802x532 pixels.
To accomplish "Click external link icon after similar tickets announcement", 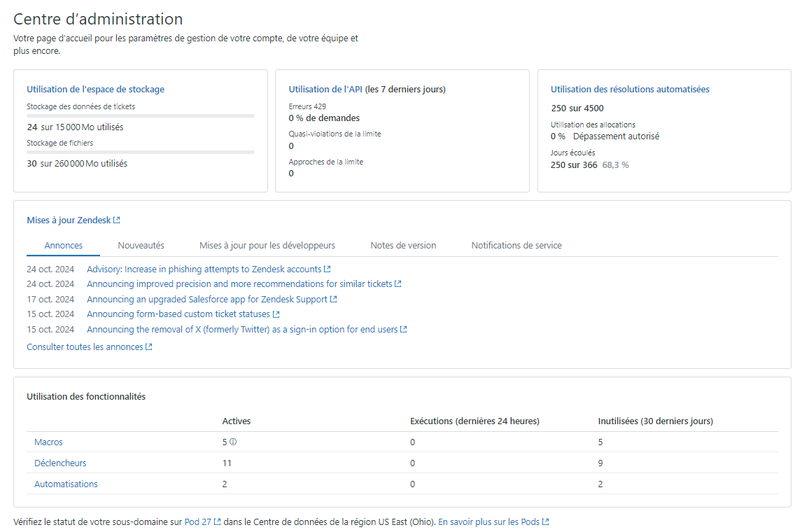I will tap(398, 283).
